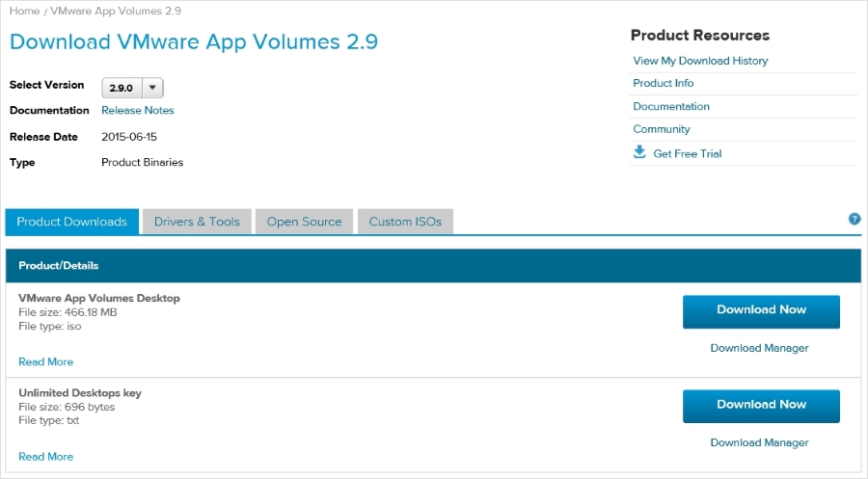Screen dimensions: 868x479
Task: Click Read More under Unlimited Desktops key
Action: coord(46,456)
